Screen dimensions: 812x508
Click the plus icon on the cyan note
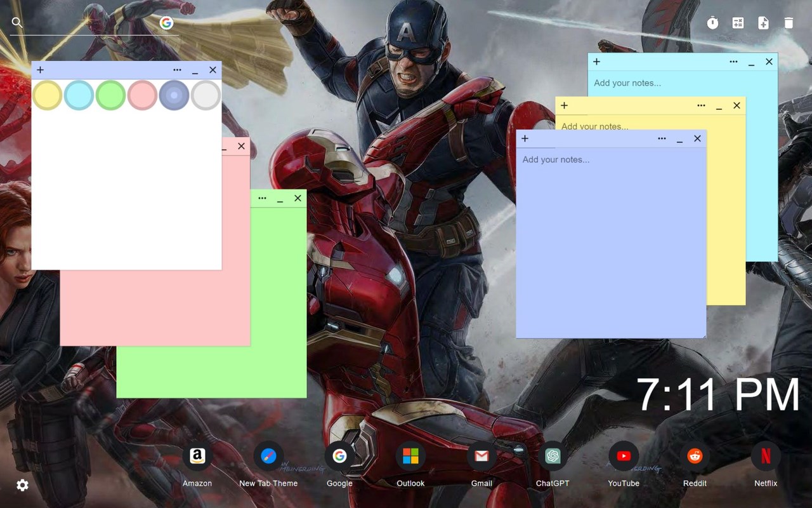pos(596,62)
